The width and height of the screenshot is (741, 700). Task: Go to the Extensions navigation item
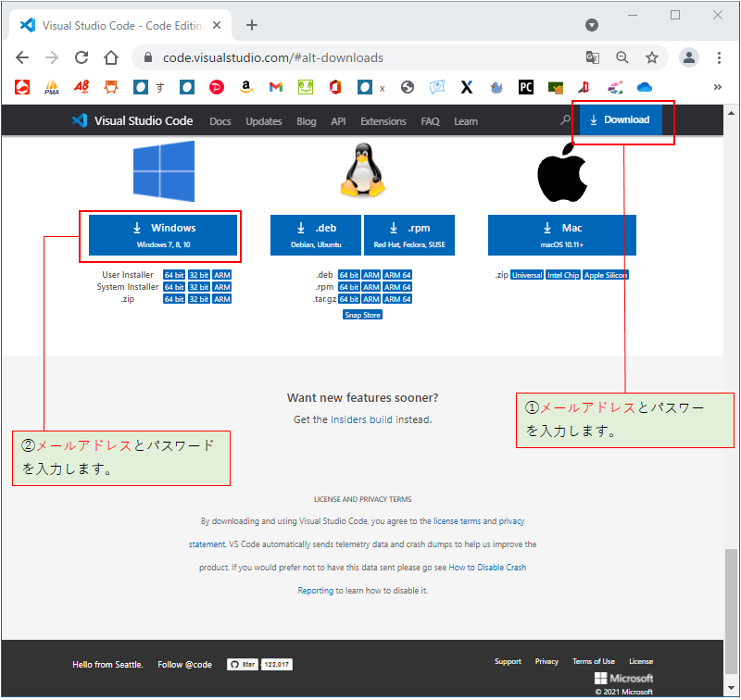pyautogui.click(x=383, y=121)
